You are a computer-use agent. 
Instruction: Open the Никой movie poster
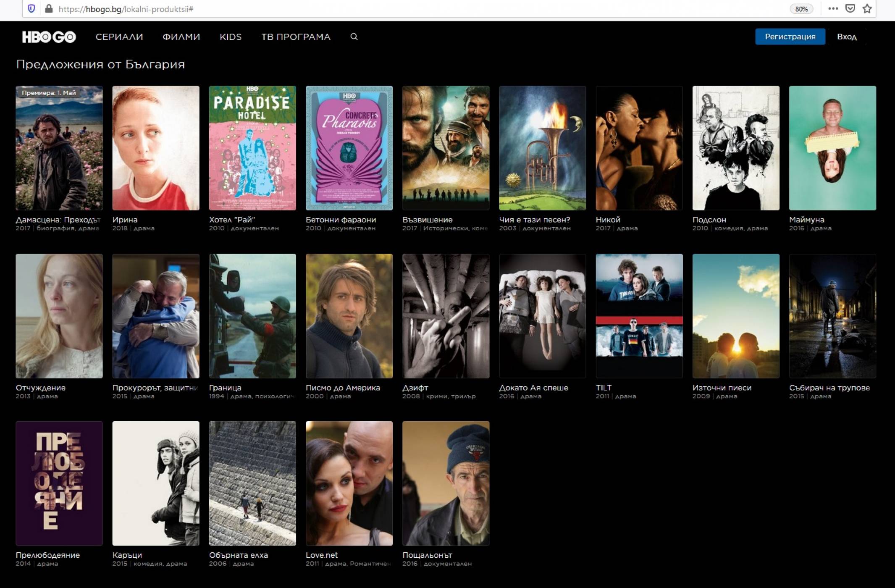click(639, 148)
